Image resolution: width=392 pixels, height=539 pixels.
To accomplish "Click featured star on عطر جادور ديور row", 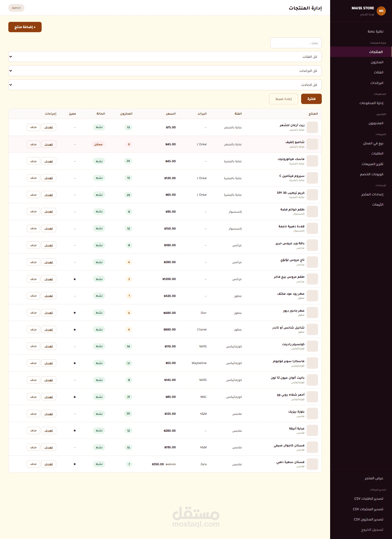I will (75, 313).
